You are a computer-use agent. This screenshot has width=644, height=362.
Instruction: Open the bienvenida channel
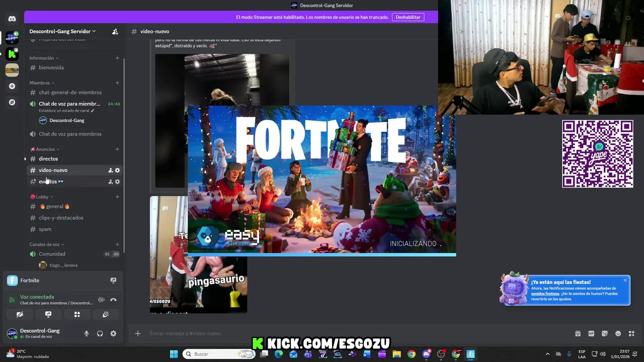(x=74, y=67)
